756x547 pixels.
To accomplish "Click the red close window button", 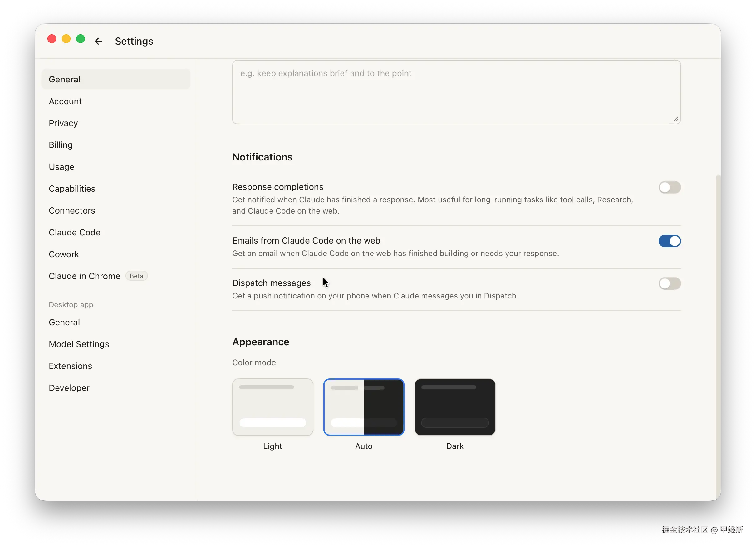I will click(x=52, y=39).
